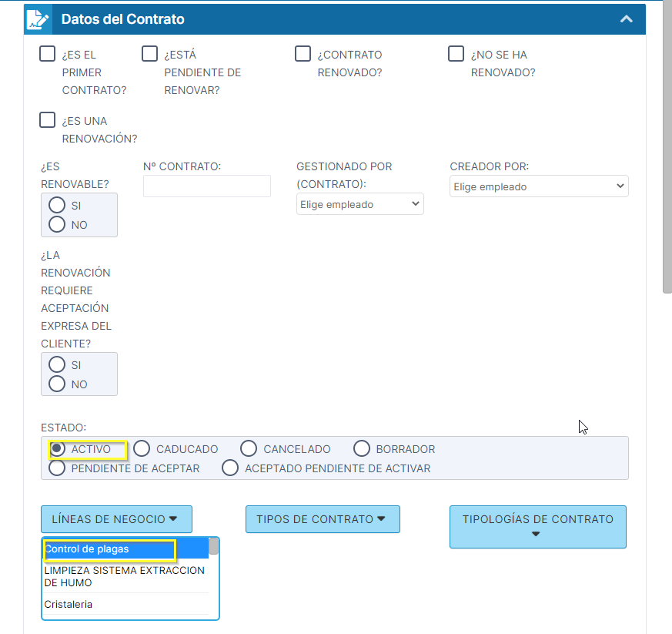Choose the Cancelado status option
This screenshot has width=672, height=634.
click(x=249, y=448)
